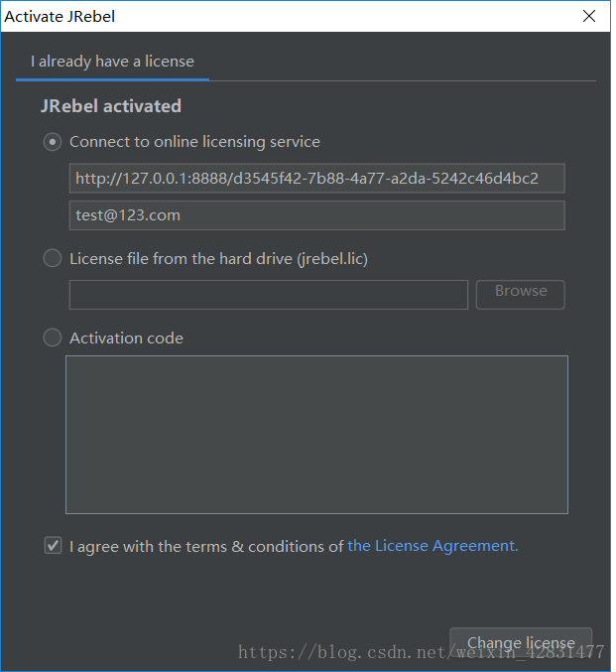This screenshot has width=616, height=672.
Task: Click the 'Activation code' label text
Action: point(126,338)
